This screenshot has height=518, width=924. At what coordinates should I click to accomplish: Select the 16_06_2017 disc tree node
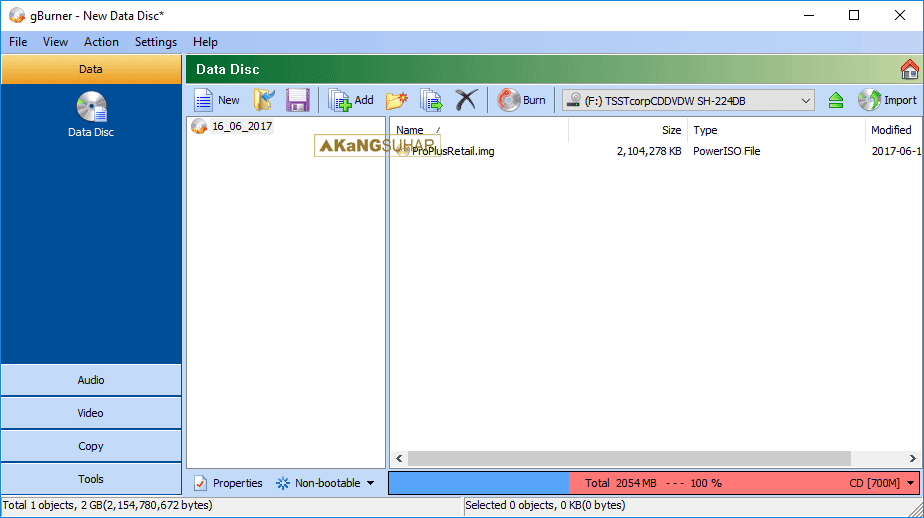pos(242,126)
